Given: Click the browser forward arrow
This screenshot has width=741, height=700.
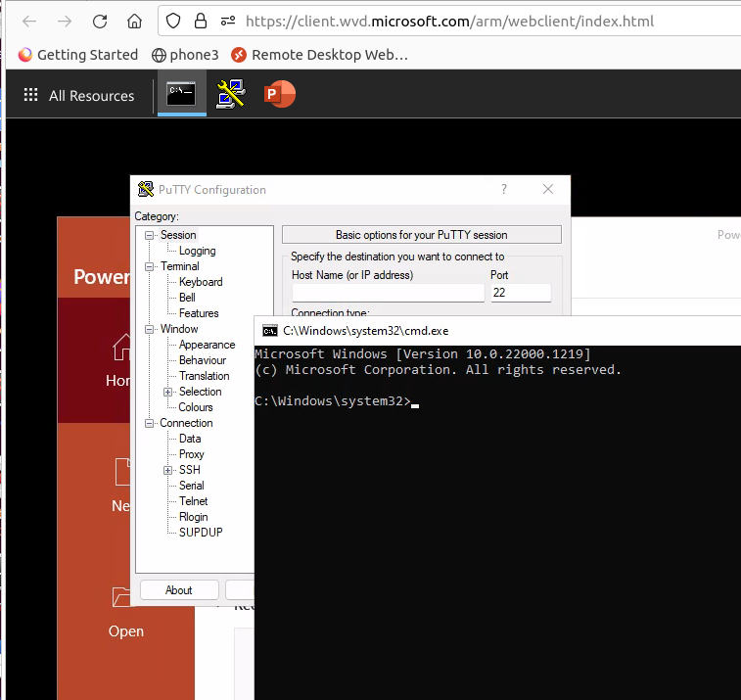Looking at the screenshot, I should (65, 22).
